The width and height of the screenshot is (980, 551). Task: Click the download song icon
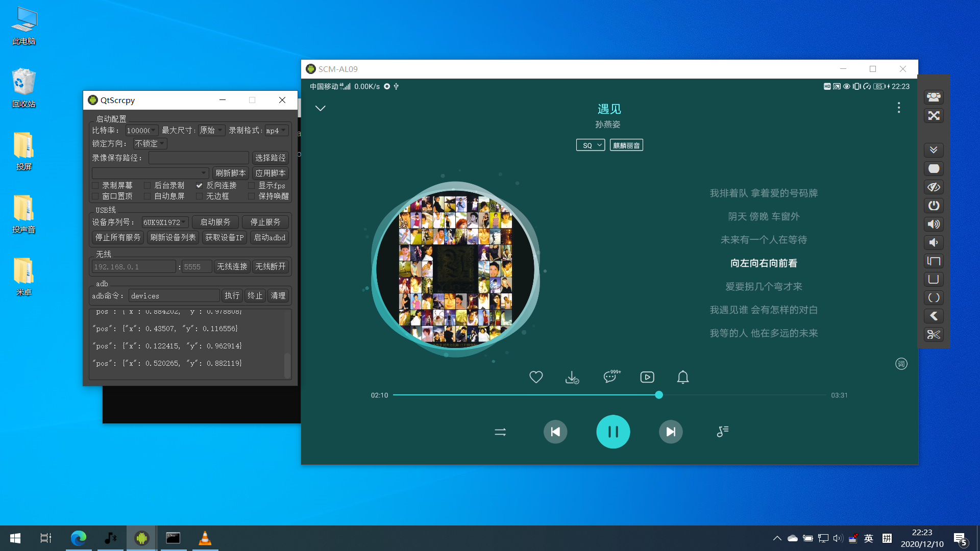(572, 377)
